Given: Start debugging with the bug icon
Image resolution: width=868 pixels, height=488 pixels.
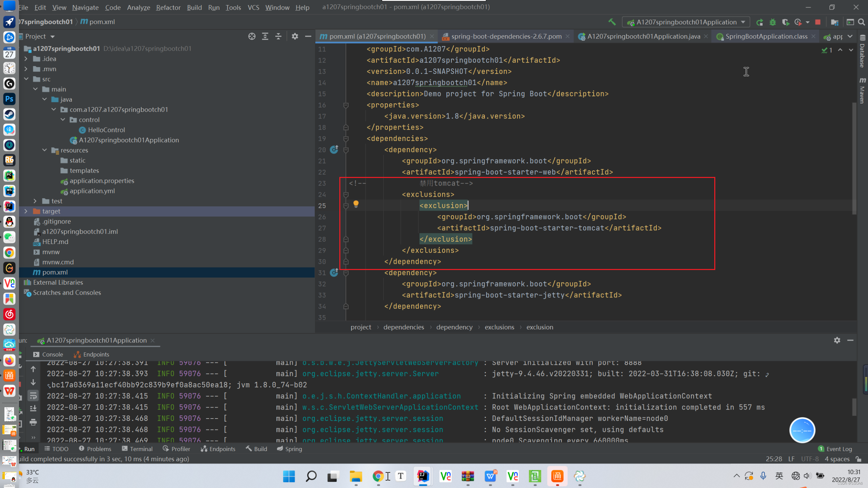Looking at the screenshot, I should pos(772,22).
